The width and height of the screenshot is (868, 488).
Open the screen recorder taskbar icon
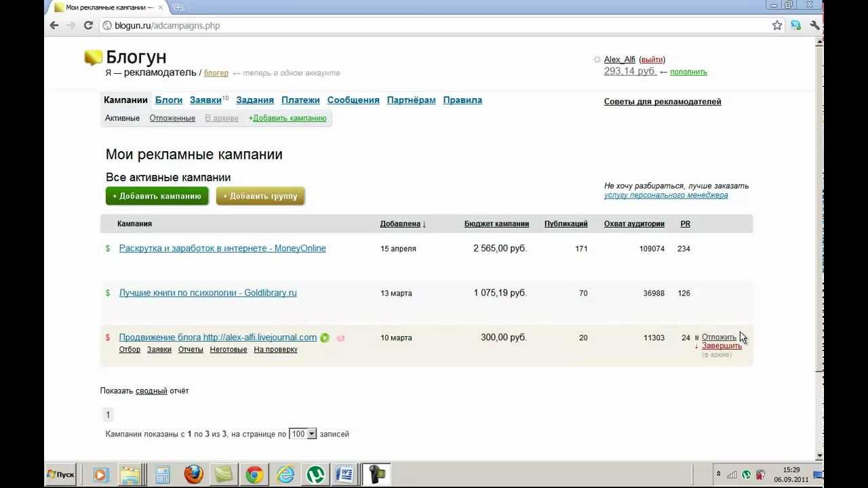coord(376,474)
